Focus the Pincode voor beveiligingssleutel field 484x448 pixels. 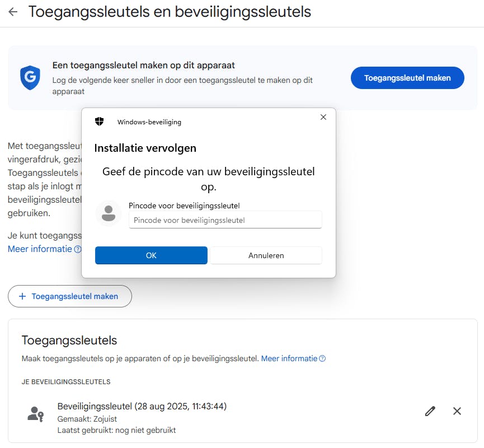click(x=225, y=220)
